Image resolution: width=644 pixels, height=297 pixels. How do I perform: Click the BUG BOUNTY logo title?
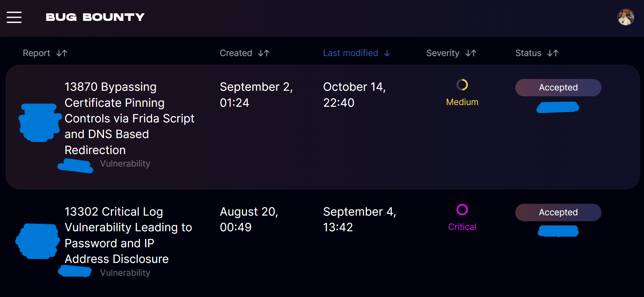point(95,17)
